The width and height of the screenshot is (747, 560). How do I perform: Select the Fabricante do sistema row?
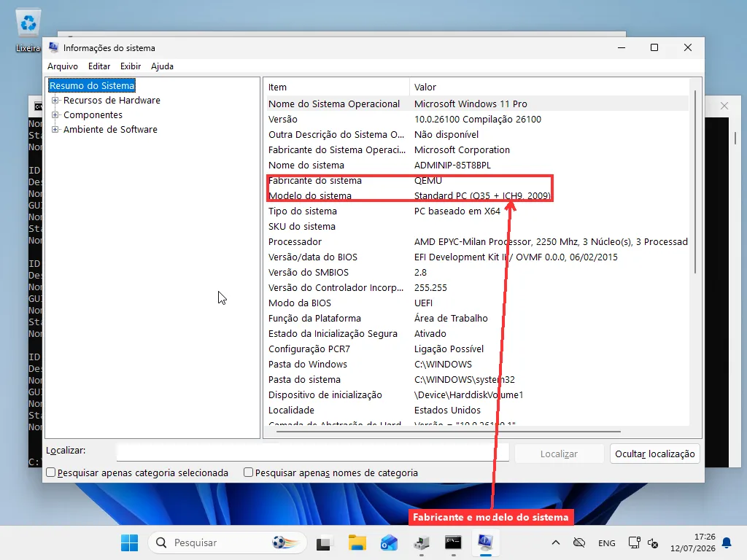476,181
